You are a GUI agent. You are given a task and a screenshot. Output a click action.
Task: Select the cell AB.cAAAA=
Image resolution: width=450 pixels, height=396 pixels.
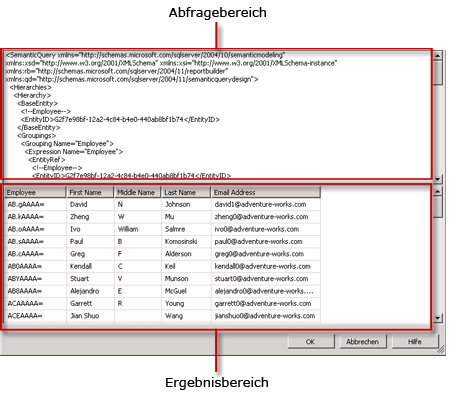tap(35, 254)
